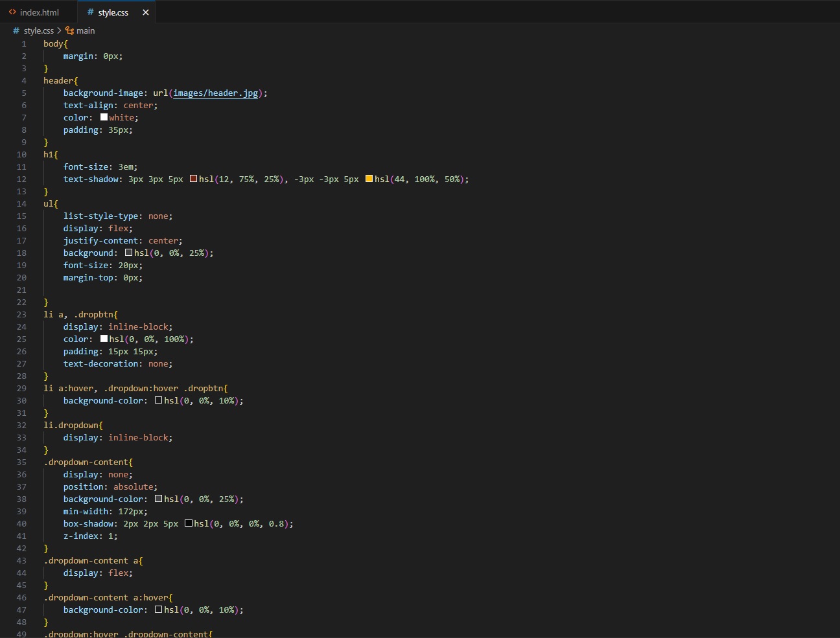The image size is (840, 638).
Task: Select the style.css editor tab
Action: click(x=115, y=12)
